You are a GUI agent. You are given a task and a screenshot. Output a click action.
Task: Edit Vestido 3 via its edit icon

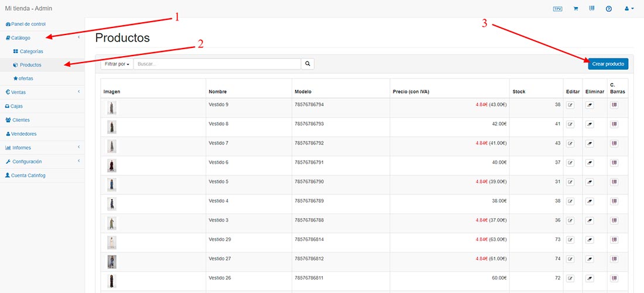(570, 221)
